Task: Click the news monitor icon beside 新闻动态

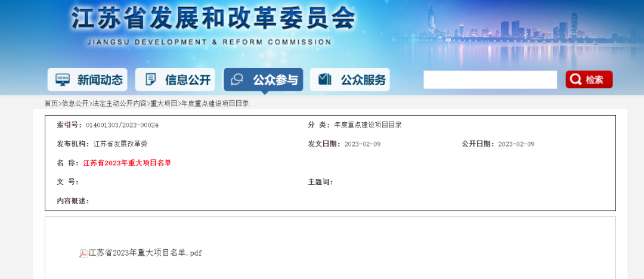Action: click(x=63, y=79)
